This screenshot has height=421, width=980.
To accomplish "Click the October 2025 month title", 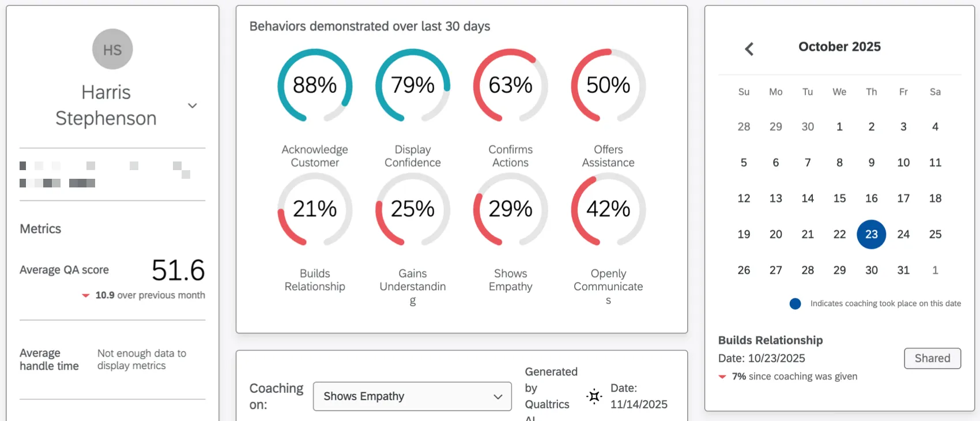I will click(x=839, y=47).
